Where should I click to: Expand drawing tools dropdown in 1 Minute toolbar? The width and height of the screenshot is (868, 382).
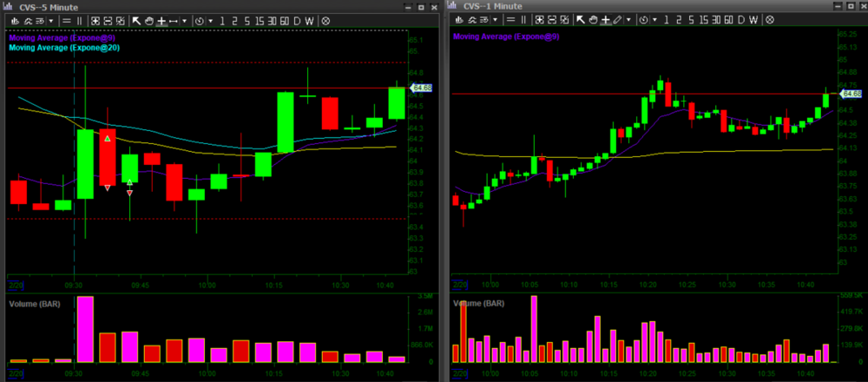tap(628, 19)
